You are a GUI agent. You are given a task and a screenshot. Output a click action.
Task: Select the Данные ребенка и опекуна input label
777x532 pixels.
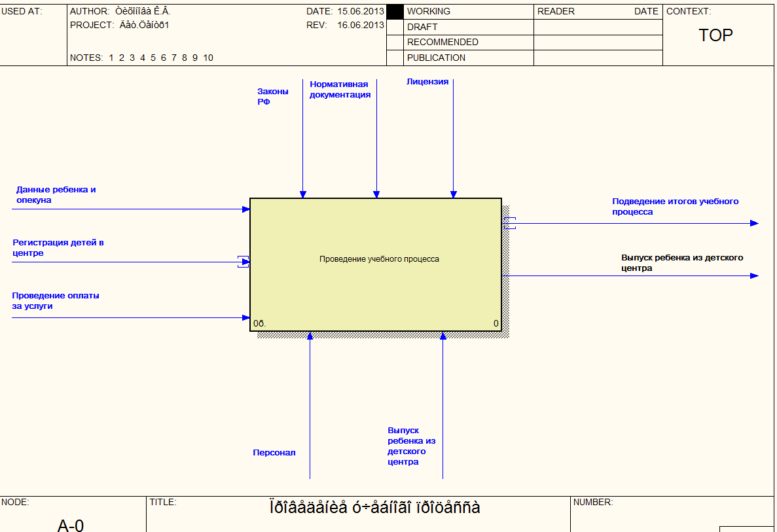[56, 195]
